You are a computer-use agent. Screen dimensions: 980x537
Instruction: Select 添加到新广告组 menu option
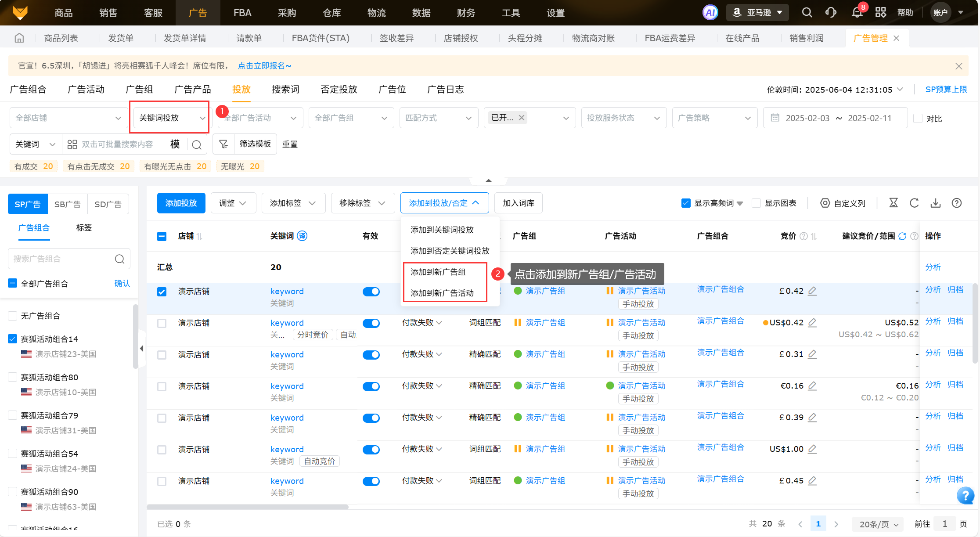point(438,272)
